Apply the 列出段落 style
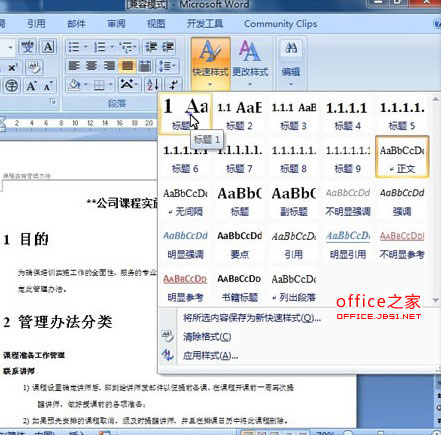The height and width of the screenshot is (435, 441). coord(293,287)
